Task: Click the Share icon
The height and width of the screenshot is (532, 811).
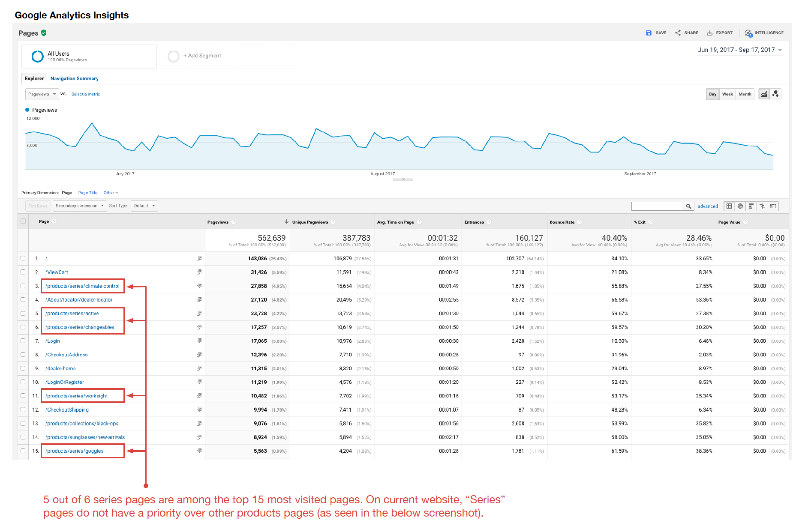Action: (678, 33)
